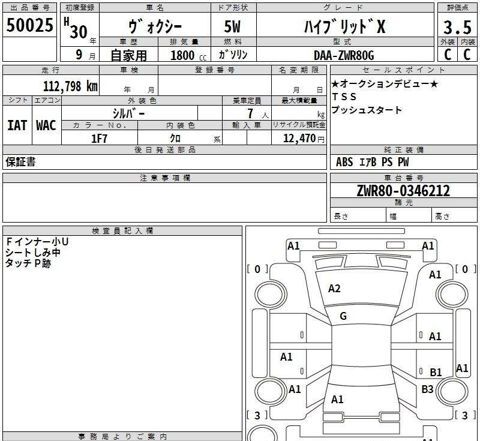Screen dimensions: 480x441
Task: Select the 注意事項欄 header
Action: (x=165, y=178)
